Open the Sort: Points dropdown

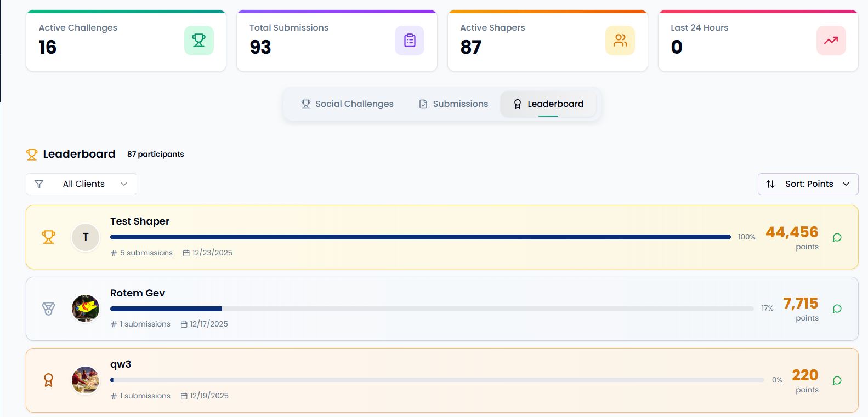pos(808,184)
